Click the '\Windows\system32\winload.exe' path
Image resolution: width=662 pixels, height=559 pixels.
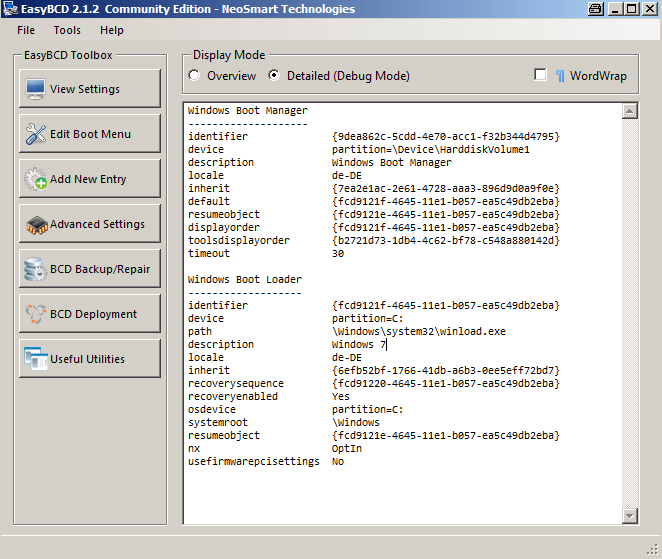419,331
